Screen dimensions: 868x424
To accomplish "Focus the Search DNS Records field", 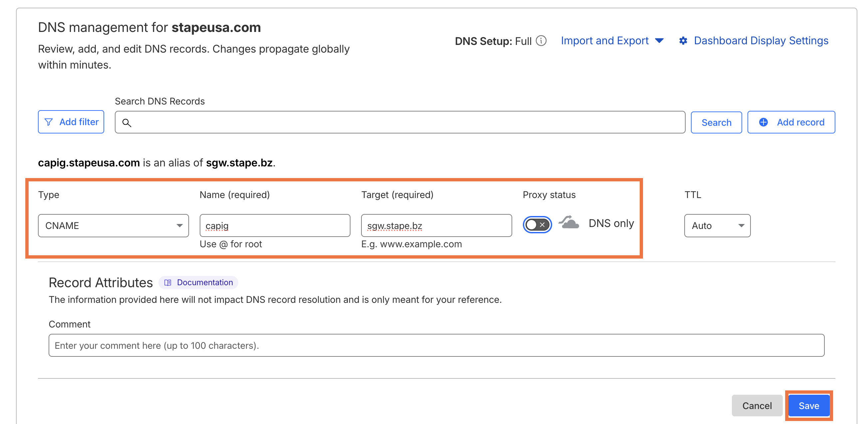I will (x=400, y=122).
